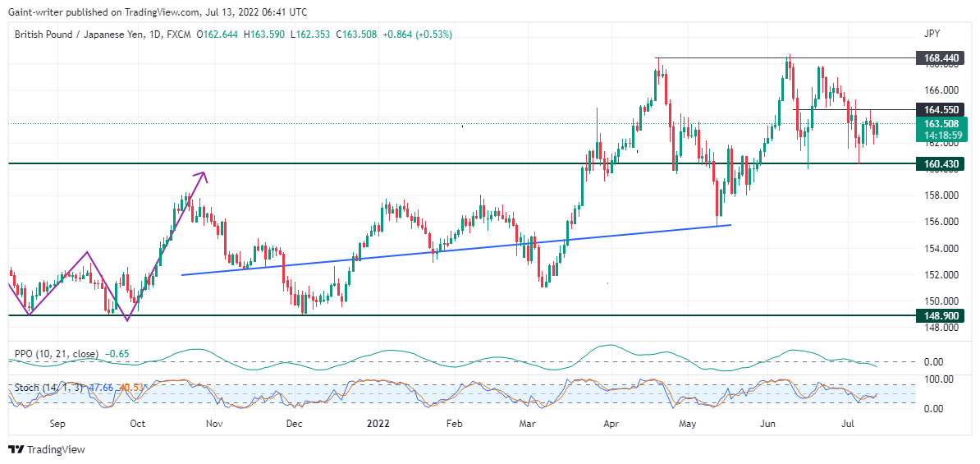The width and height of the screenshot is (980, 464).
Task: Click the JPY currency label
Action: 932,34
